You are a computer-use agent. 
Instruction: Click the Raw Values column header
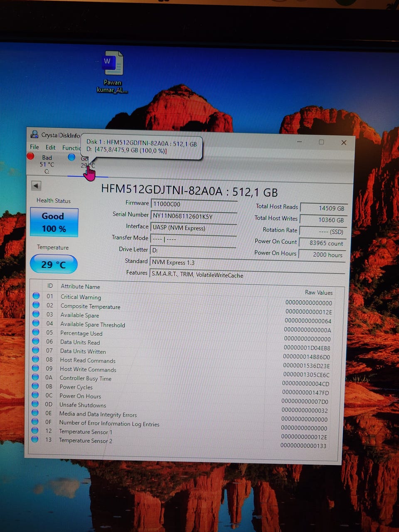click(x=318, y=293)
